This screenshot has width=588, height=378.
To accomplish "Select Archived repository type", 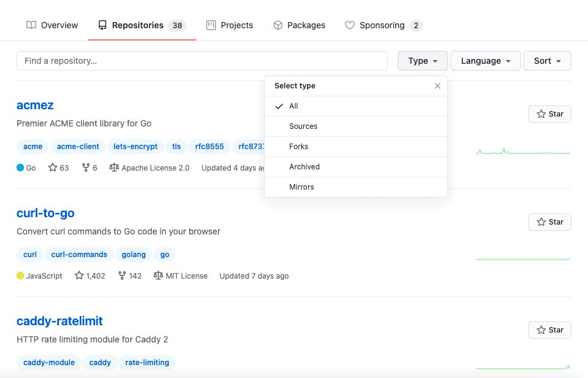I will pos(304,167).
